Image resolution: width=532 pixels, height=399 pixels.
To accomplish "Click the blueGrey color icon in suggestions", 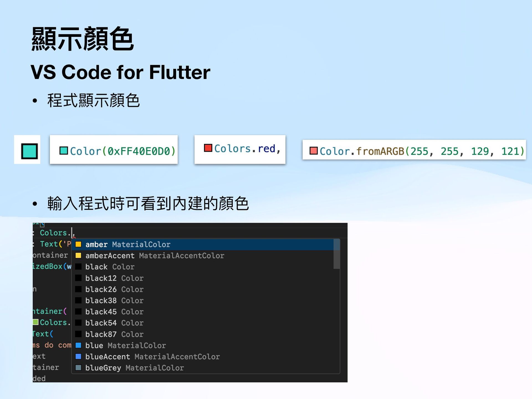I will (x=78, y=367).
